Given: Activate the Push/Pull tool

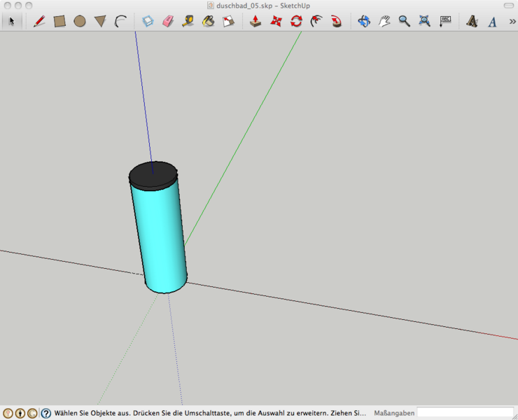Looking at the screenshot, I should point(256,21).
